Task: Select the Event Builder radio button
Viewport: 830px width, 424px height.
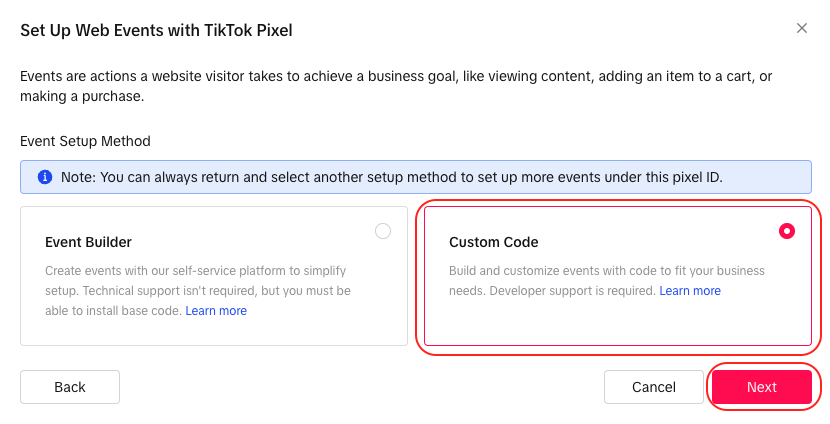Action: tap(383, 231)
